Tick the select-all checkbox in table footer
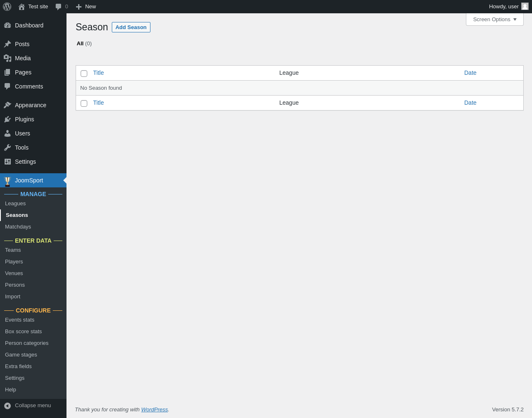532x418 pixels. pyautogui.click(x=84, y=103)
